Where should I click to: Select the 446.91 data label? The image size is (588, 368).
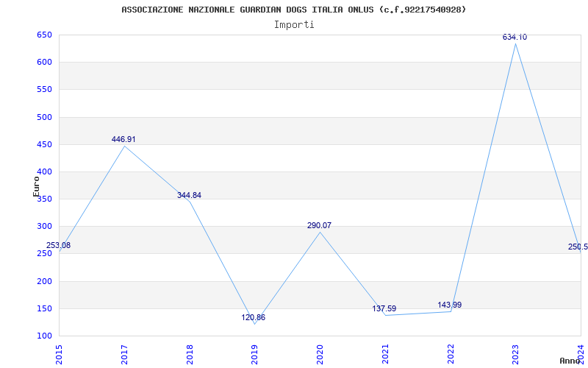pyautogui.click(x=123, y=139)
